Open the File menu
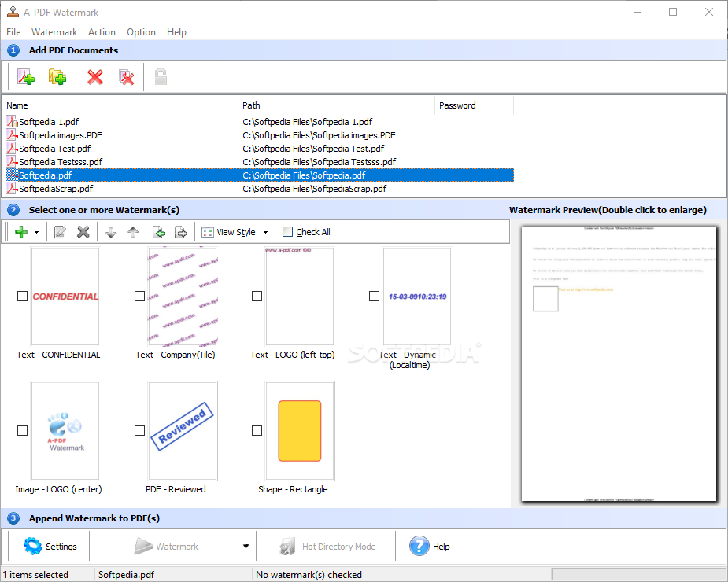Screen dimensions: 728x582 coord(13,32)
